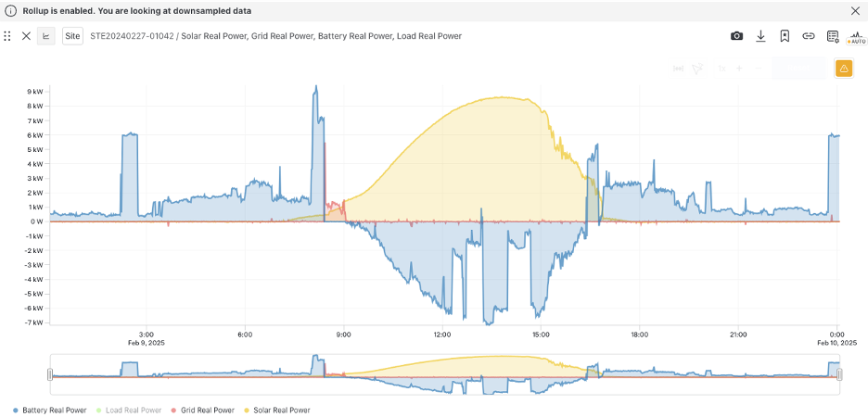
Task: Hide the Grid Real Power series
Action: point(207,410)
